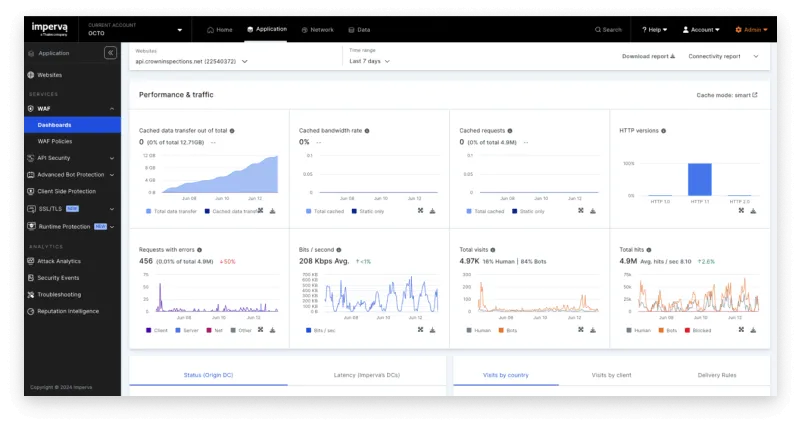Open Attack Analytics page
801x428 pixels.
click(59, 261)
